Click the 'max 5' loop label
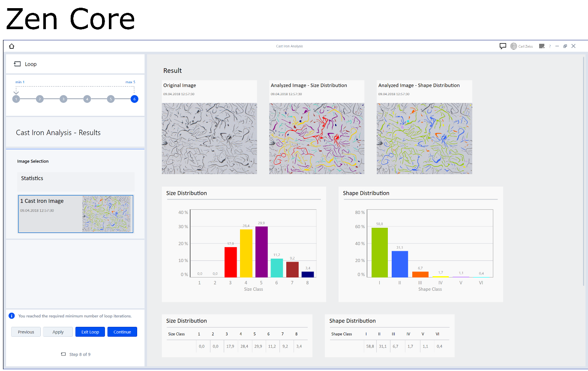 130,82
